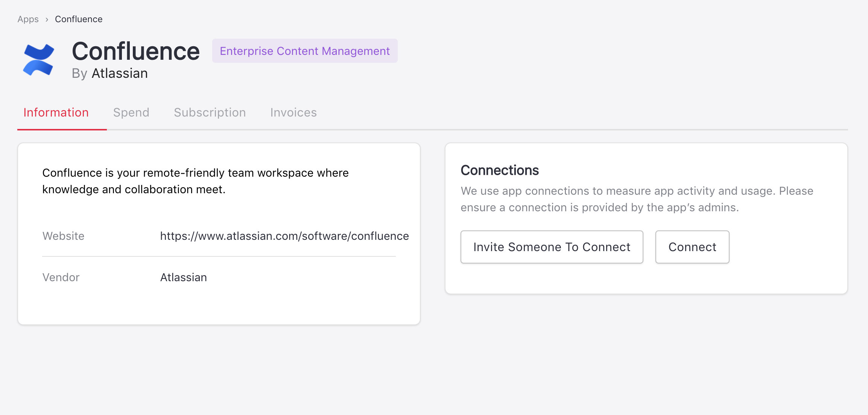Click the breadcrumb chevron separator

pos(47,20)
